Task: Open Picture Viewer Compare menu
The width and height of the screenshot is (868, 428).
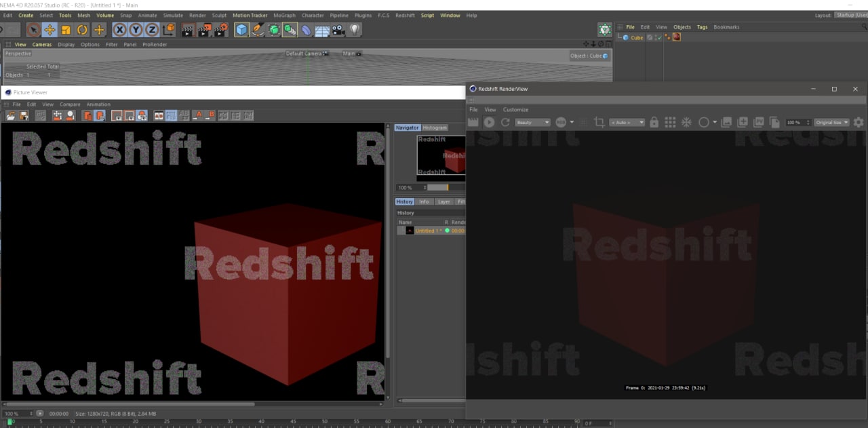Action: coord(70,104)
